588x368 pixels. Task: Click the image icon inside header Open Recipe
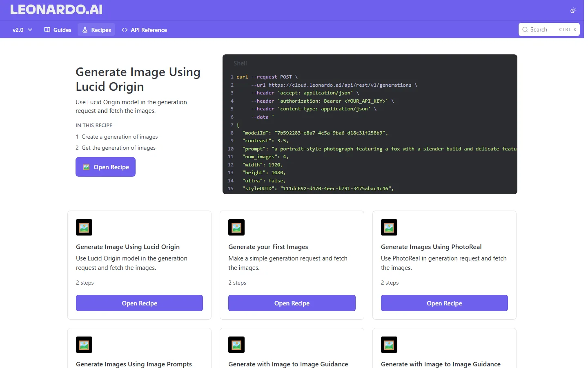click(x=87, y=167)
